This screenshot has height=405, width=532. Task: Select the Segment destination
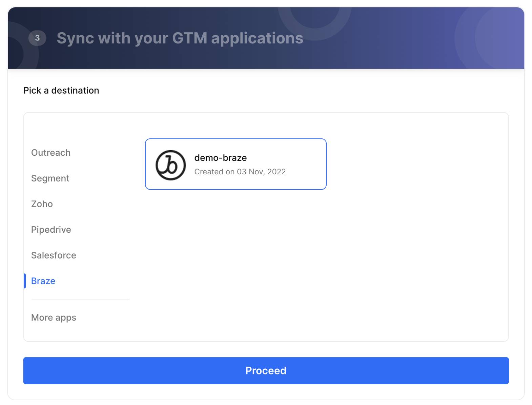point(50,178)
